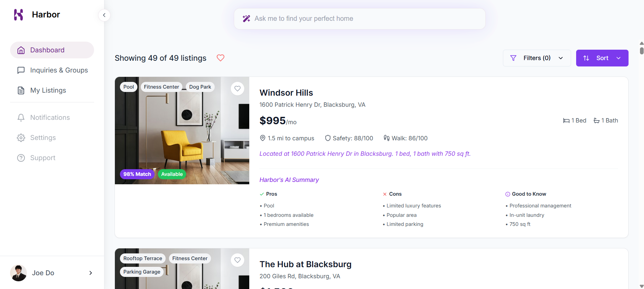Click the Showing 49 of 49 listings text
Image resolution: width=644 pixels, height=289 pixels.
coord(161,58)
